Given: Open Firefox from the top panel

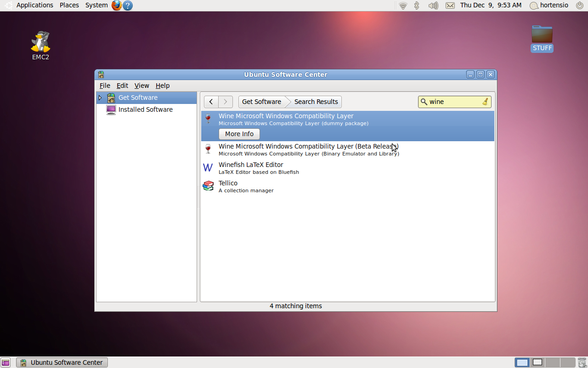Looking at the screenshot, I should (117, 6).
